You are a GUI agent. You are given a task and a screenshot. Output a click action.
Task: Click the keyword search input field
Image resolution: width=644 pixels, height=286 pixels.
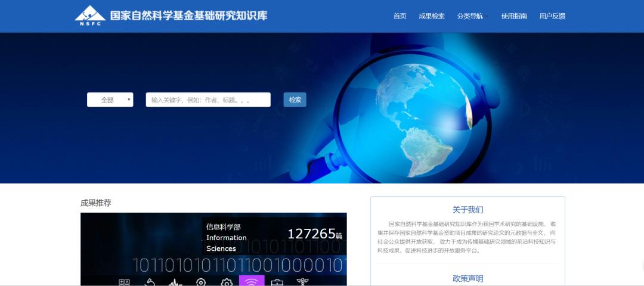click(208, 100)
